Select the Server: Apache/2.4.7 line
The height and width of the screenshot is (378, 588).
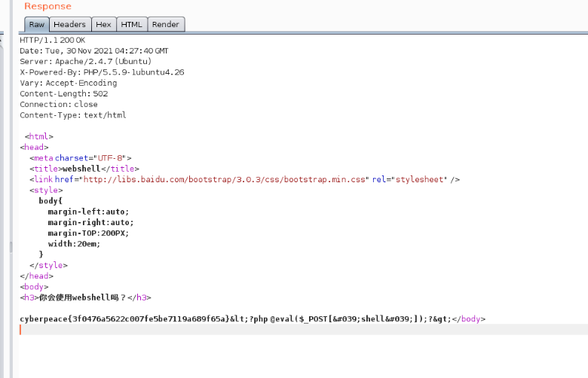pos(86,62)
